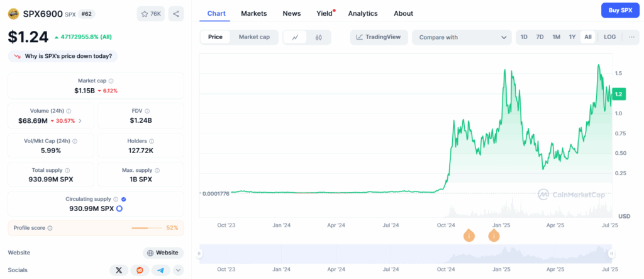
Task: Click the $68.69M volume value
Action: pyautogui.click(x=33, y=121)
